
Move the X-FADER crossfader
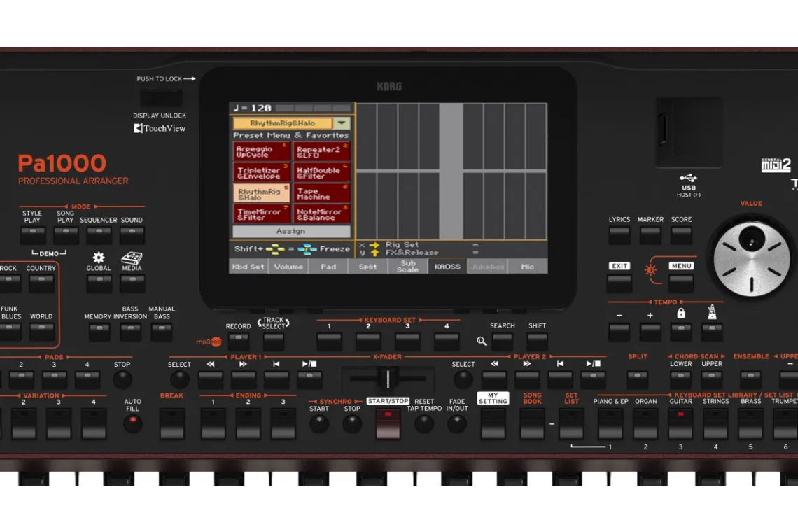point(388,379)
